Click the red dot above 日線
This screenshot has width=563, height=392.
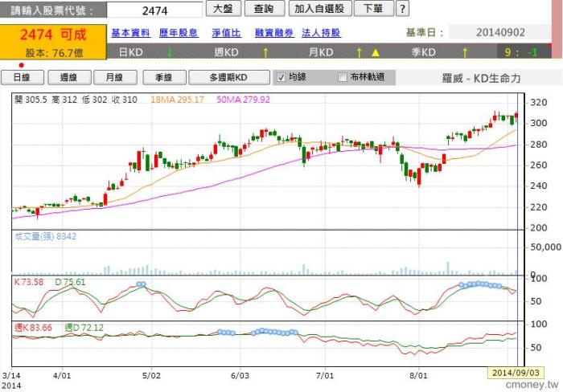21,65
